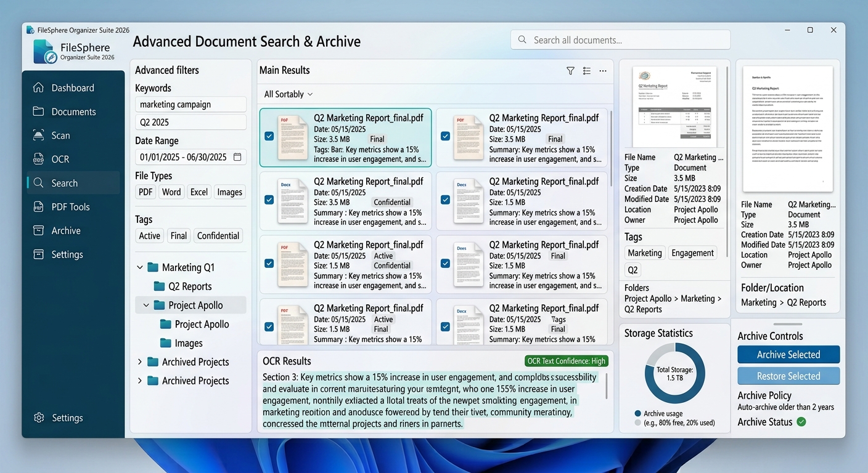Open the three-dot more options in Main Results
This screenshot has height=473, width=868.
pos(603,71)
